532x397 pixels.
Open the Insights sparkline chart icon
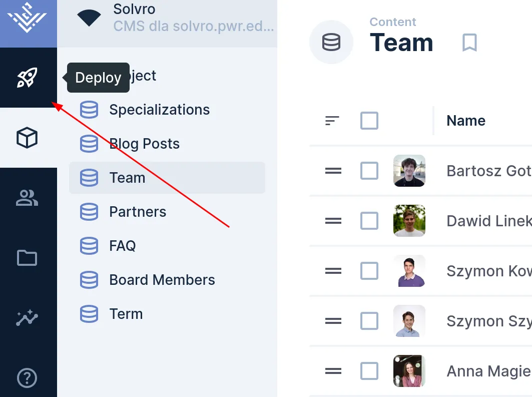[x=28, y=318]
